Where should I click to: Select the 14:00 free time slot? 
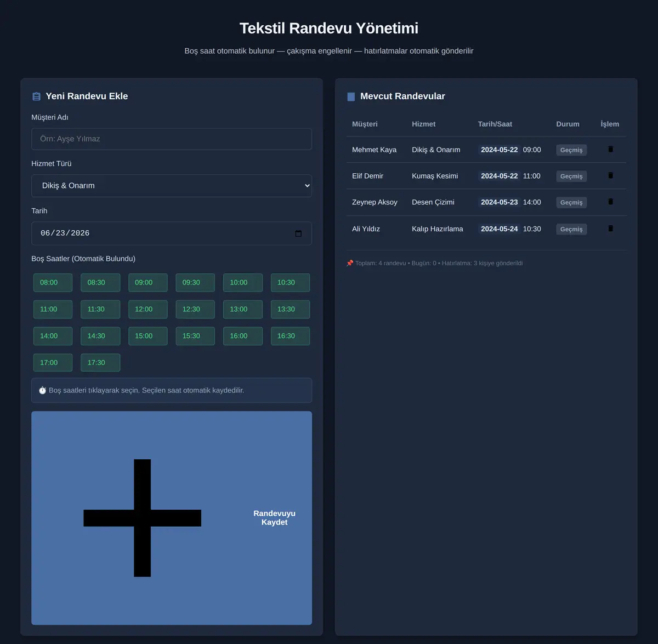(53, 336)
